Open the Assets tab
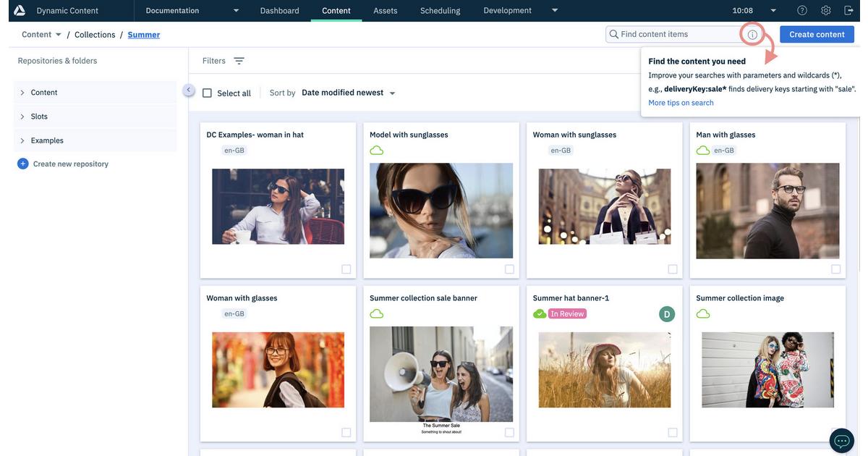 [x=386, y=10]
